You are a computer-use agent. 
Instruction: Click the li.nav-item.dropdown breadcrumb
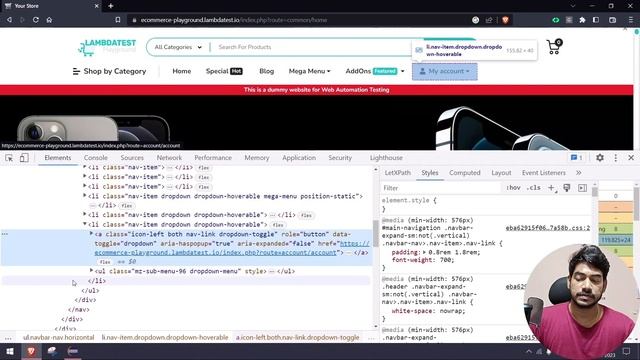coord(165,337)
